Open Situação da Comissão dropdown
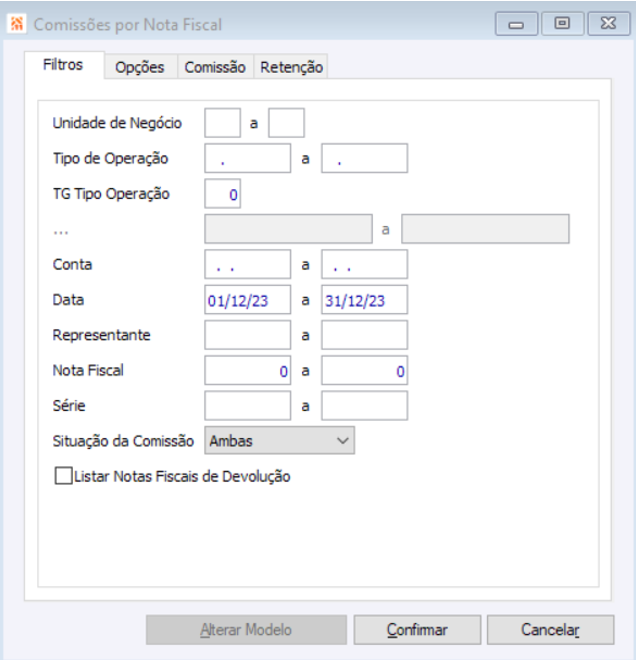The image size is (636, 662). (279, 440)
